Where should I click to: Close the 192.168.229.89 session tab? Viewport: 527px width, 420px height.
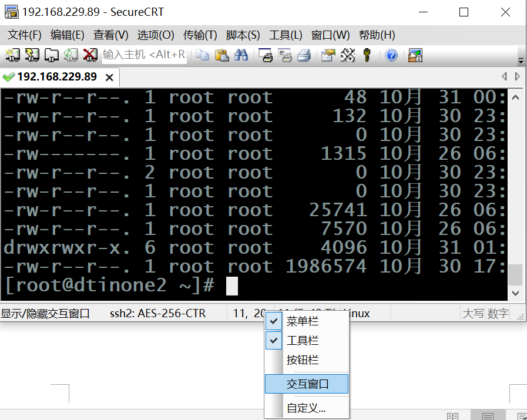[109, 78]
